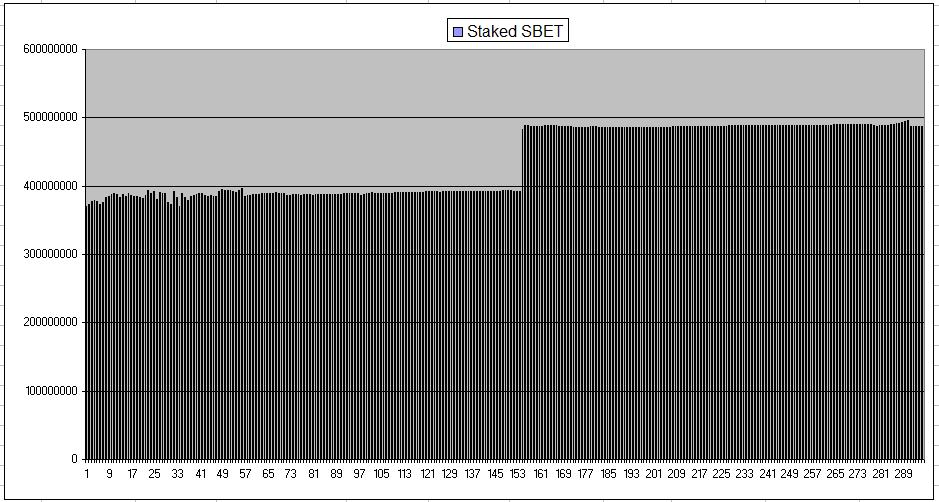
Task: Click x-axis label 41
Action: (x=200, y=474)
